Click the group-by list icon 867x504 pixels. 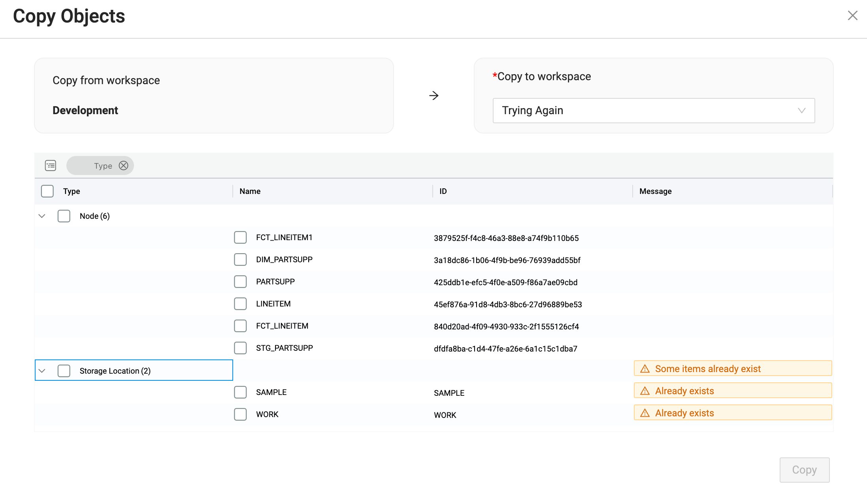51,165
